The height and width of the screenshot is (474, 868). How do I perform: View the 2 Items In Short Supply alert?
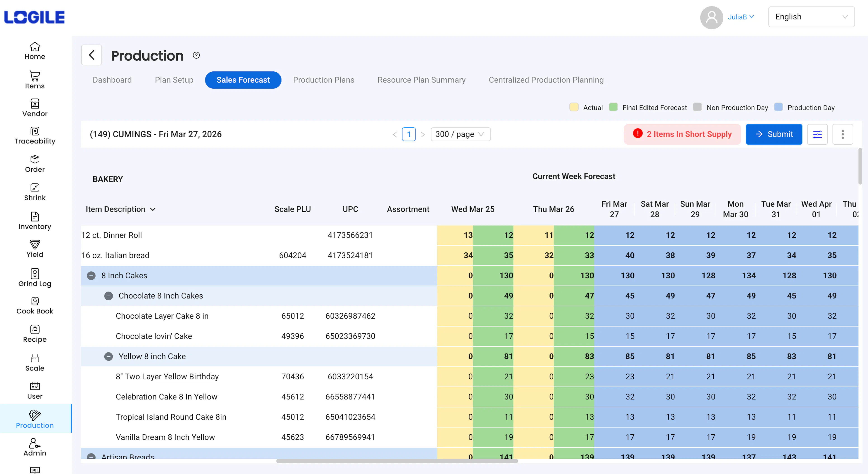pyautogui.click(x=682, y=134)
